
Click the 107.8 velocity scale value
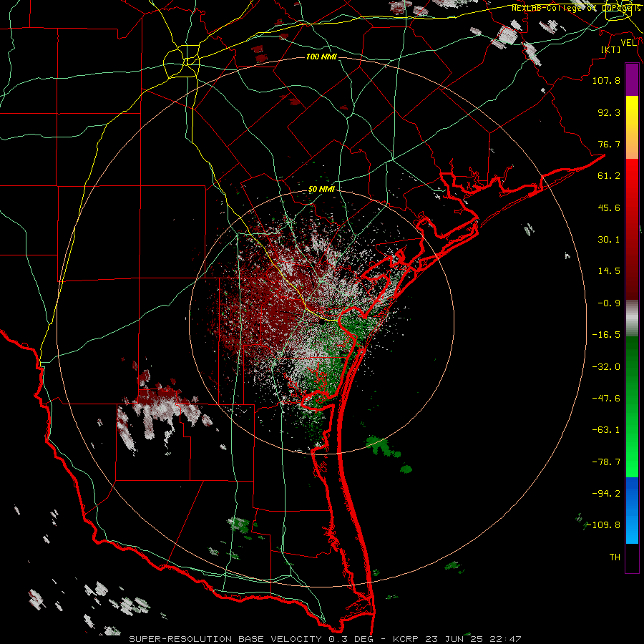click(x=606, y=80)
